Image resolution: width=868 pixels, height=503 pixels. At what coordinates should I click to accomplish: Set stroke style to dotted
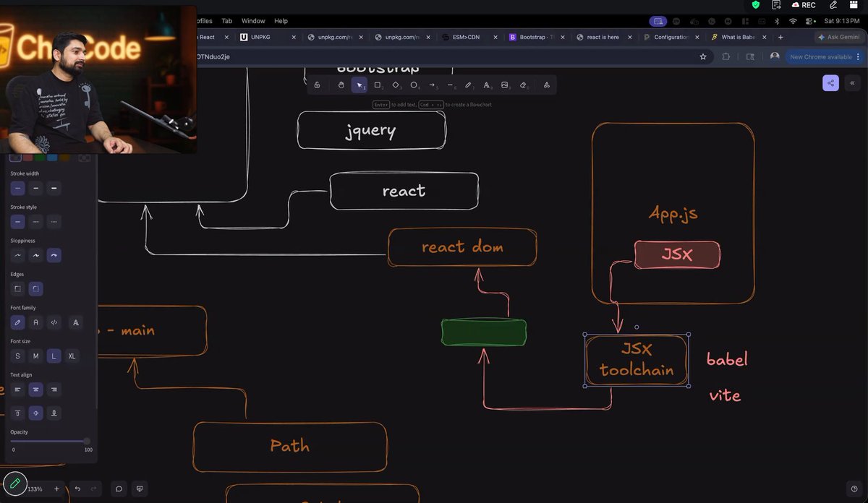54,221
